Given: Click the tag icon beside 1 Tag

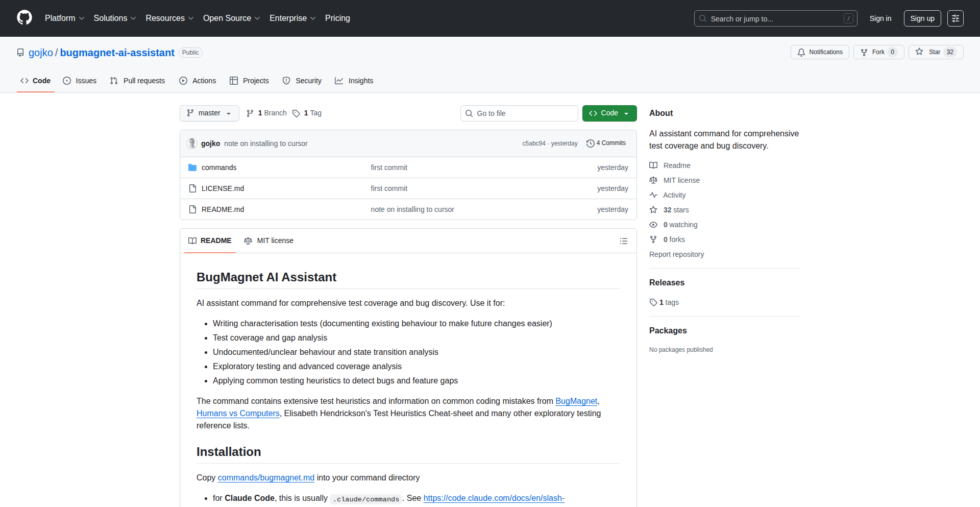Looking at the screenshot, I should pyautogui.click(x=296, y=113).
